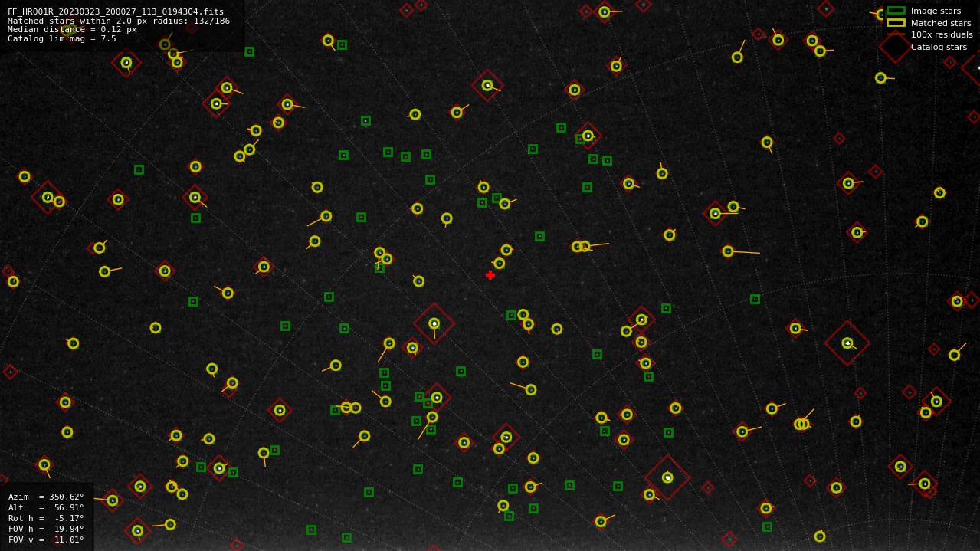Click the red diamond Catalog stars legend symbol

(896, 47)
